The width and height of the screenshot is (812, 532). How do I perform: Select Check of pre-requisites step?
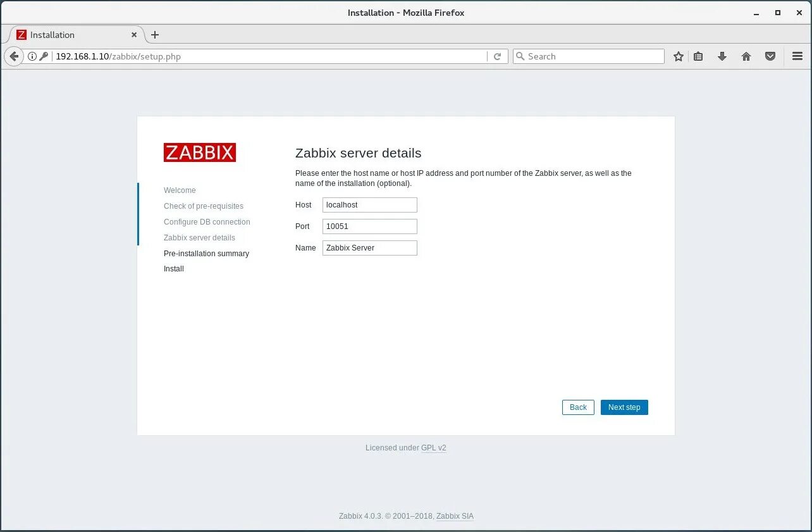click(204, 206)
